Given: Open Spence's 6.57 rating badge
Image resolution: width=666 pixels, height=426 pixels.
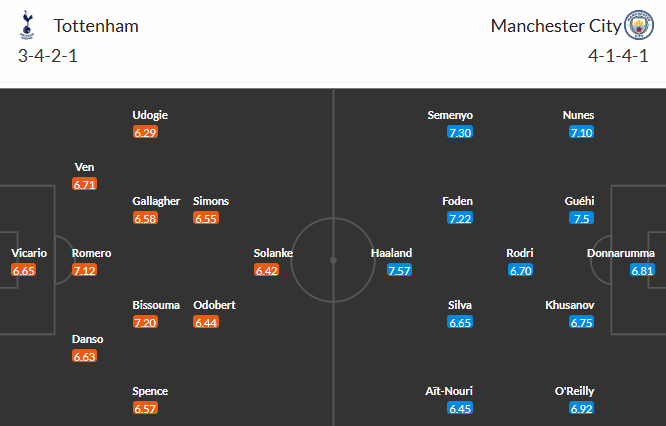Looking at the screenshot, I should point(146,408).
